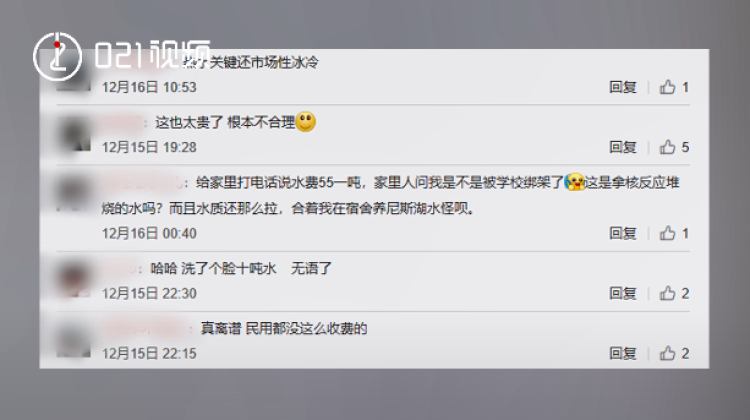Reply to the comment posted 12月15日 22:30

[623, 293]
